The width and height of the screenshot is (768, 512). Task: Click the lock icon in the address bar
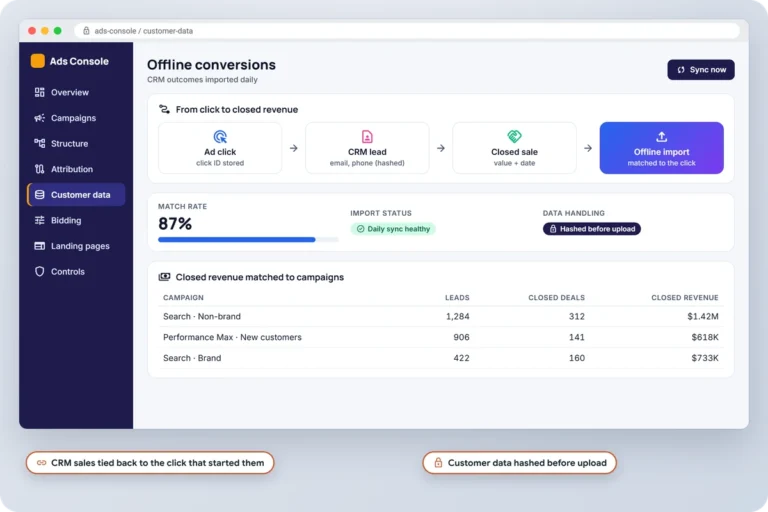pos(86,31)
